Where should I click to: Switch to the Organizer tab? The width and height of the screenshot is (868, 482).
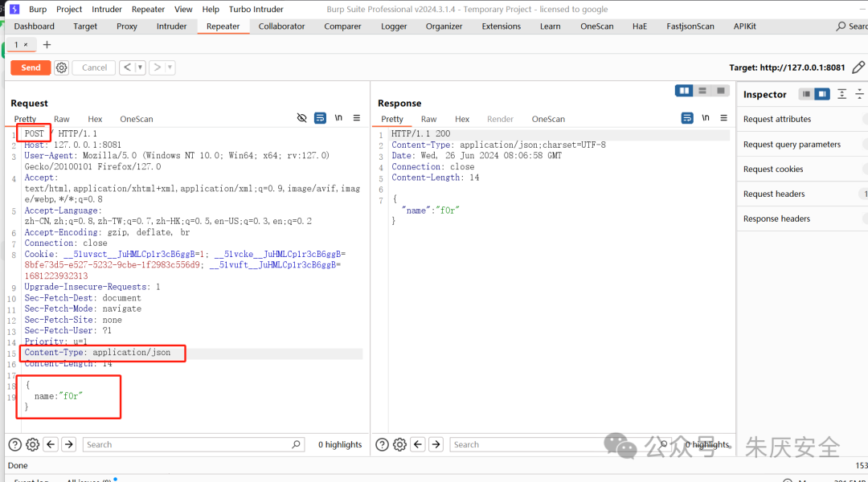point(444,26)
